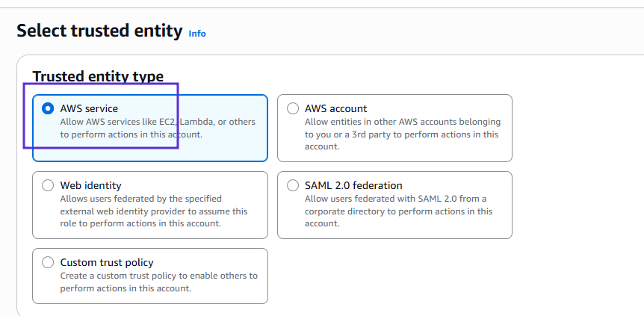
Task: Select the AWS service radio button
Action: tap(48, 108)
